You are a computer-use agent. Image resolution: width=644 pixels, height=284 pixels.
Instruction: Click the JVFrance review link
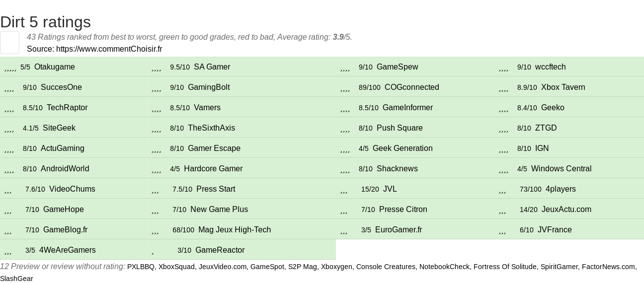point(555,230)
